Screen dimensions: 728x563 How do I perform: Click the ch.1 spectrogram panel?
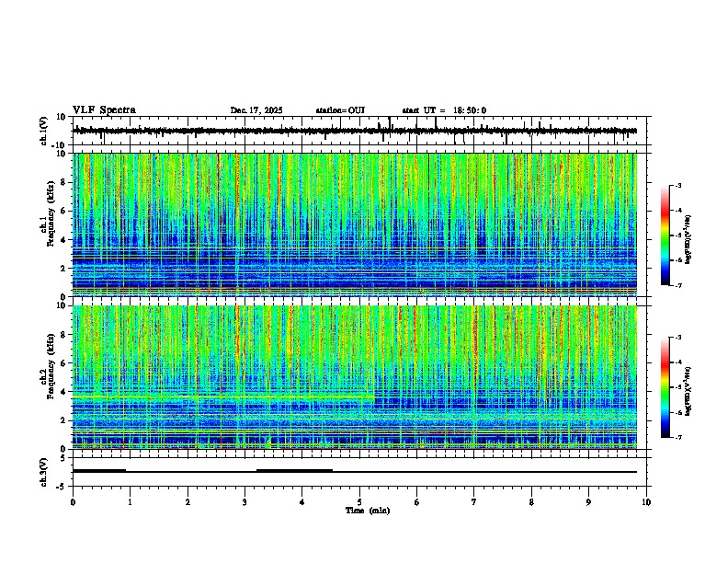point(355,224)
